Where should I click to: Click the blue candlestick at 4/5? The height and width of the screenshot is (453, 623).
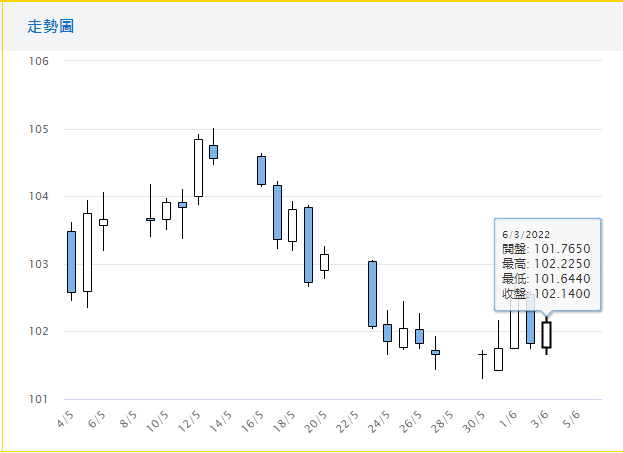[x=71, y=261]
